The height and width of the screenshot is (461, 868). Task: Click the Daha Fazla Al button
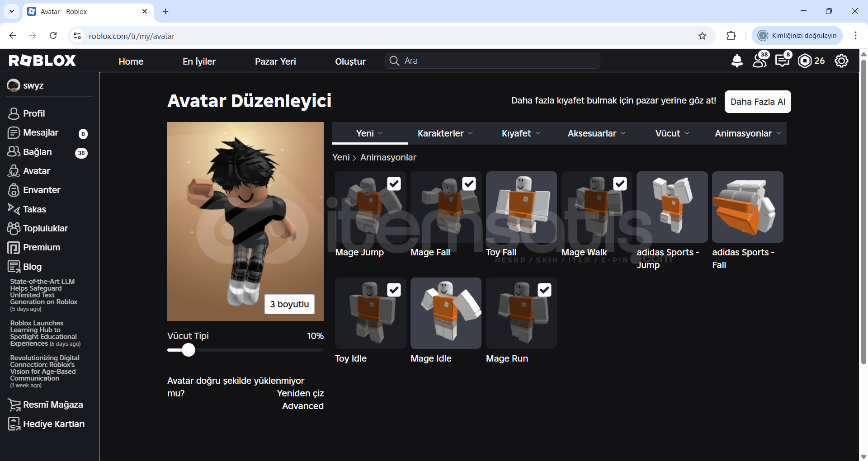[758, 102]
